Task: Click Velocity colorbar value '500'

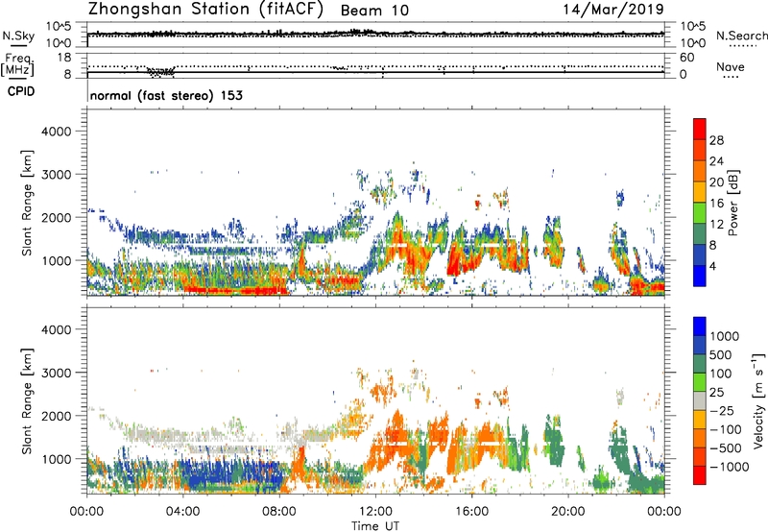Action: pos(720,354)
